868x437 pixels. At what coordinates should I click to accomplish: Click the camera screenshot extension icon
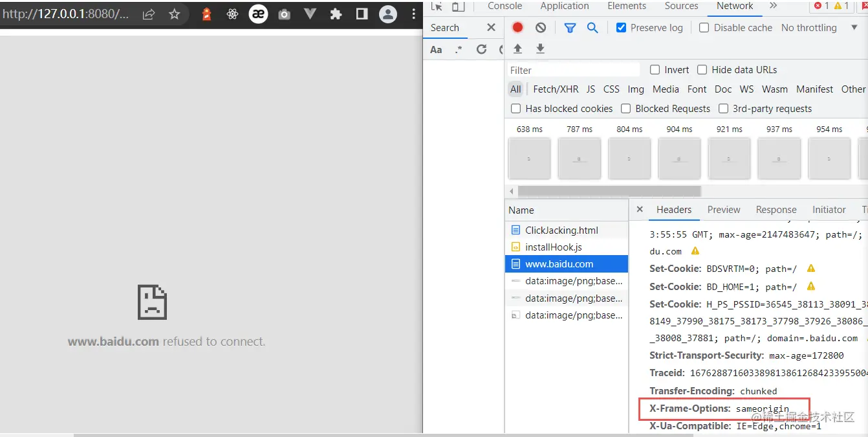pos(284,14)
